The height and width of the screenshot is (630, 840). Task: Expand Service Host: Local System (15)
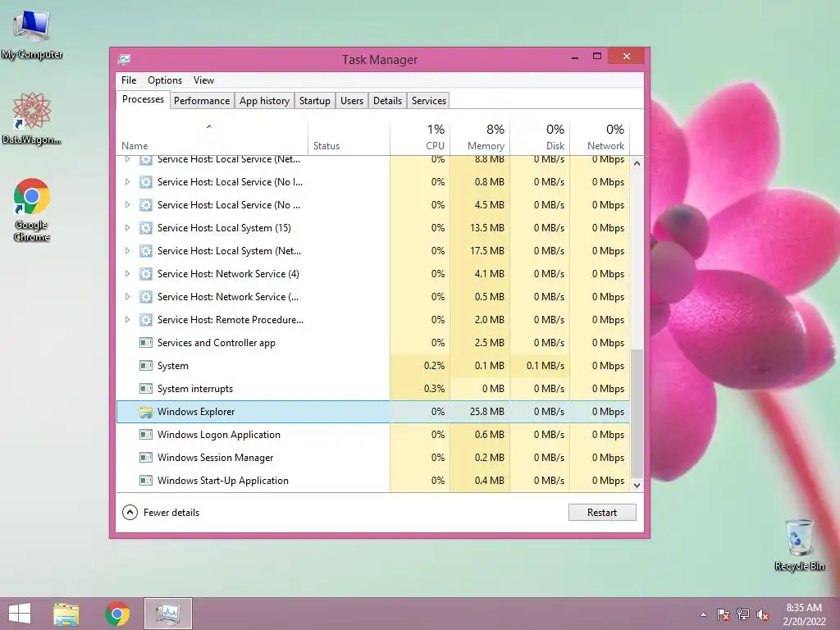(x=127, y=228)
